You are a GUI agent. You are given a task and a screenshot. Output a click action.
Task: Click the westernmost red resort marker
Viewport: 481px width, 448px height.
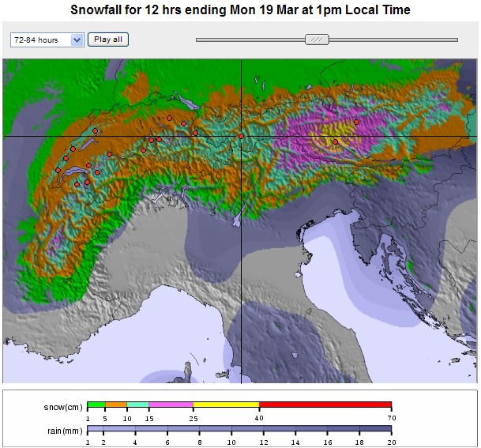[58, 170]
